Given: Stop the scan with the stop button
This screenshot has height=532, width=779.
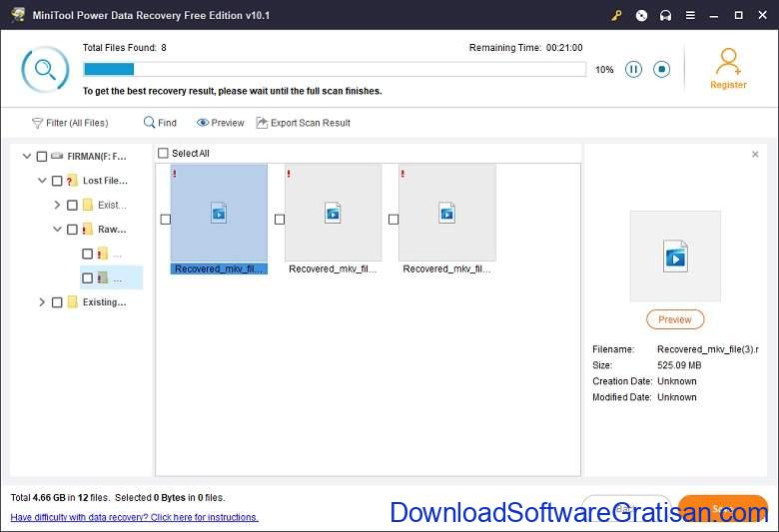Looking at the screenshot, I should 661,69.
